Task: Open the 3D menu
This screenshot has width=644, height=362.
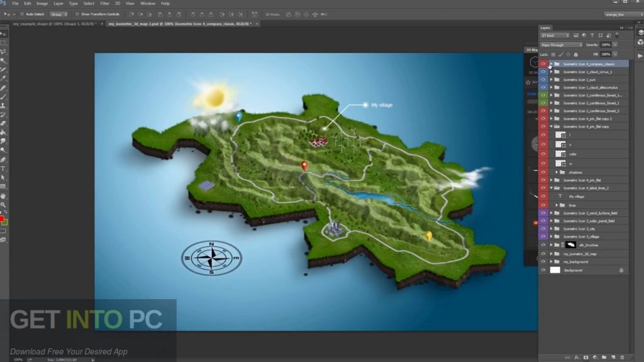Action: [x=118, y=3]
